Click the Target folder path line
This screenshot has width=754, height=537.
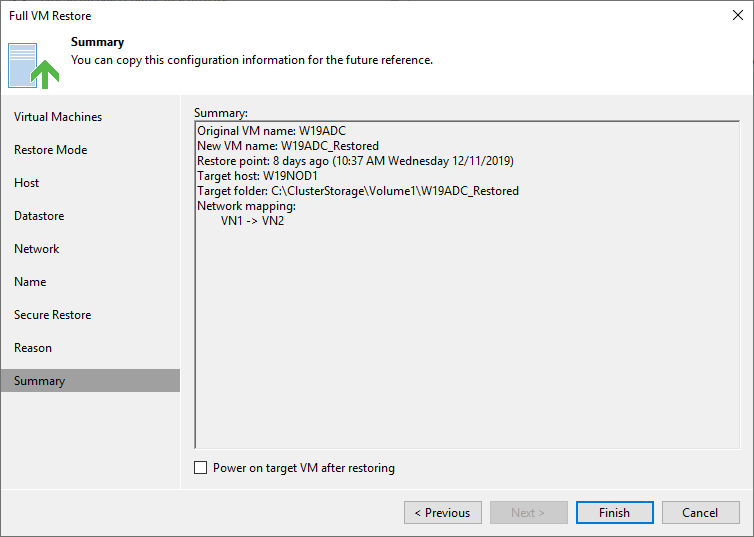click(358, 191)
